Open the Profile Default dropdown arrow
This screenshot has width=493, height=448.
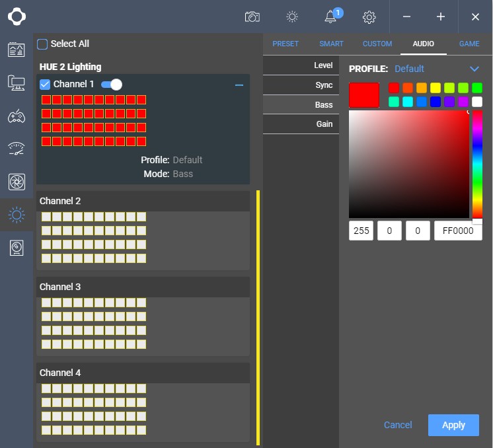point(474,69)
